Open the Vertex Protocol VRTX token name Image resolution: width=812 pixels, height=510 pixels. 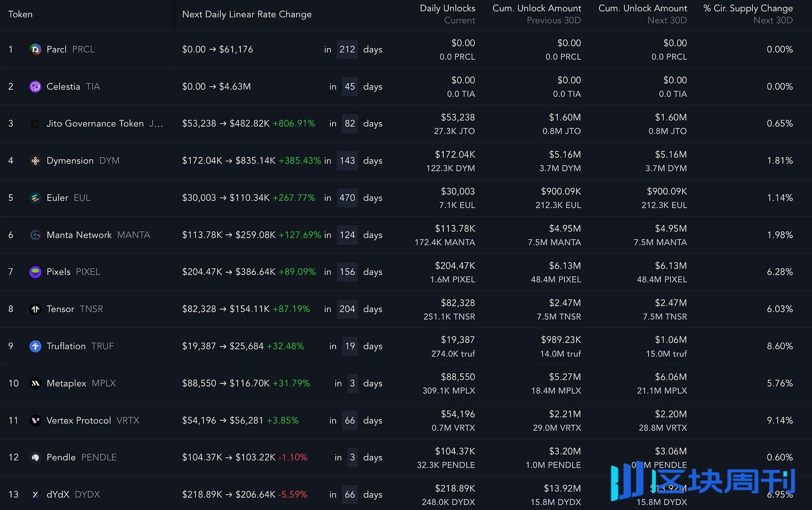coord(93,421)
